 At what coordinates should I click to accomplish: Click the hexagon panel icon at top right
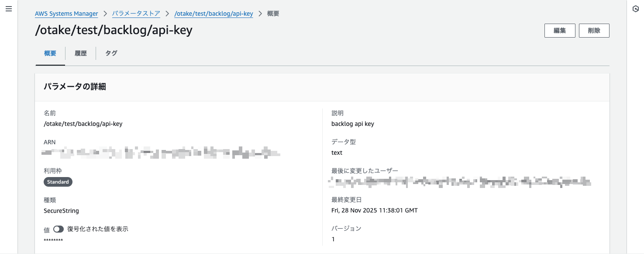[636, 9]
